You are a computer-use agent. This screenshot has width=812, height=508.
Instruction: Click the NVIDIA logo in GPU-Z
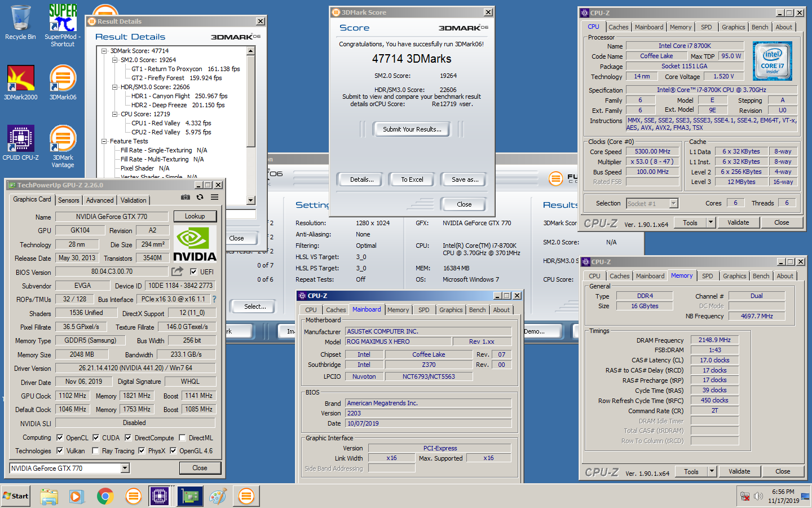coord(195,244)
